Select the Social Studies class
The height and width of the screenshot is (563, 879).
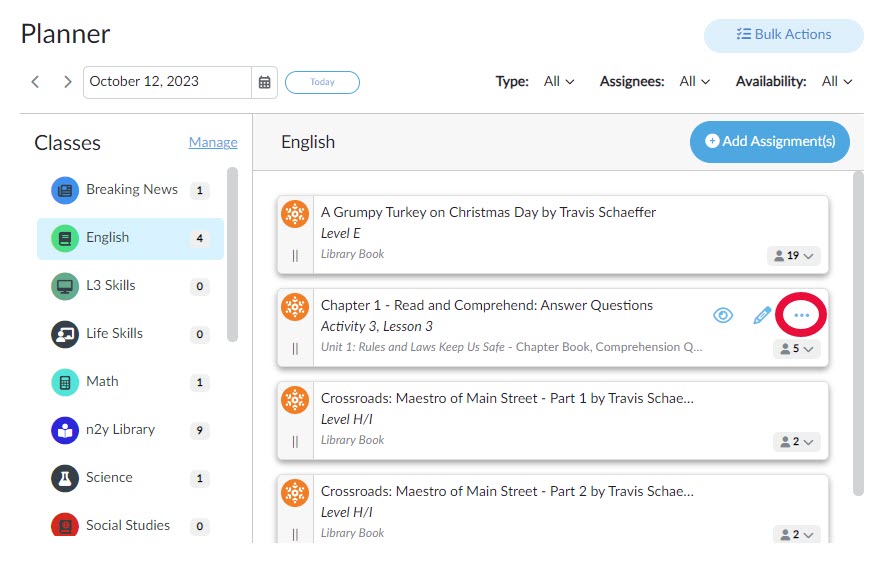(x=130, y=525)
